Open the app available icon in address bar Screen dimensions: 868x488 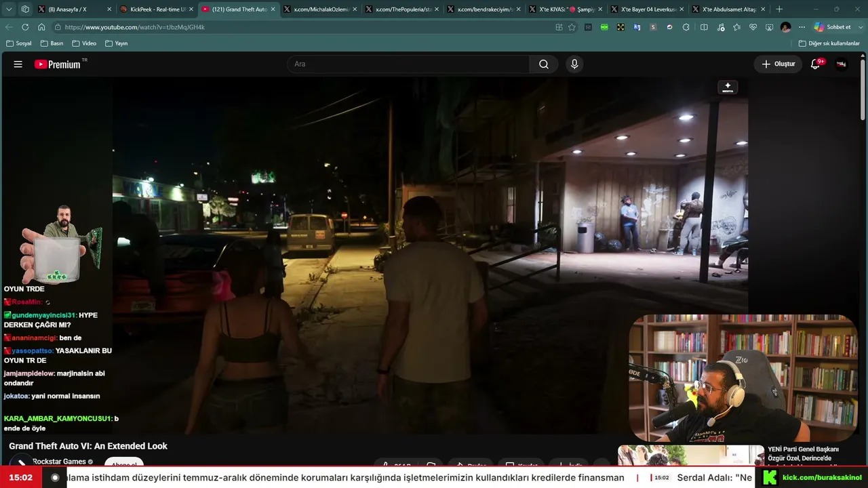point(559,27)
